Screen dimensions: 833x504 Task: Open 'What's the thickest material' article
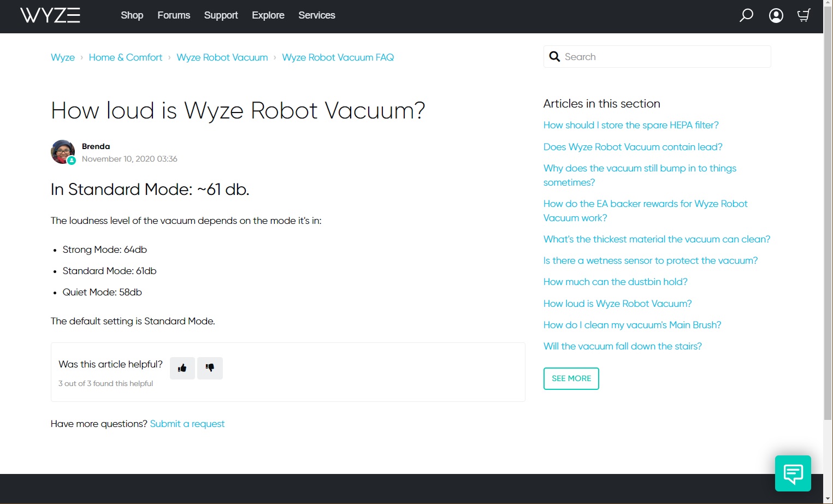click(x=657, y=239)
